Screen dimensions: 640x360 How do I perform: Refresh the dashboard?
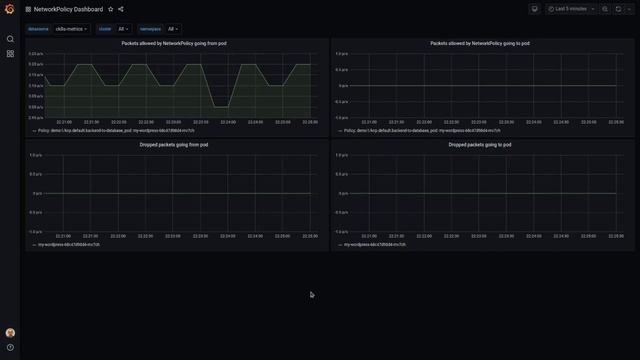618,9
